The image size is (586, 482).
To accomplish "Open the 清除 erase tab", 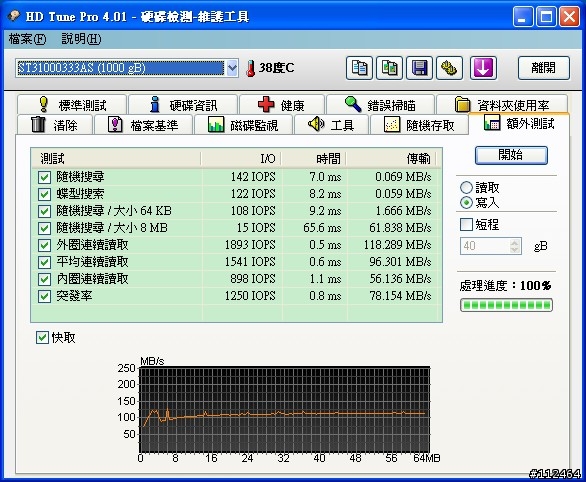I will [55, 125].
